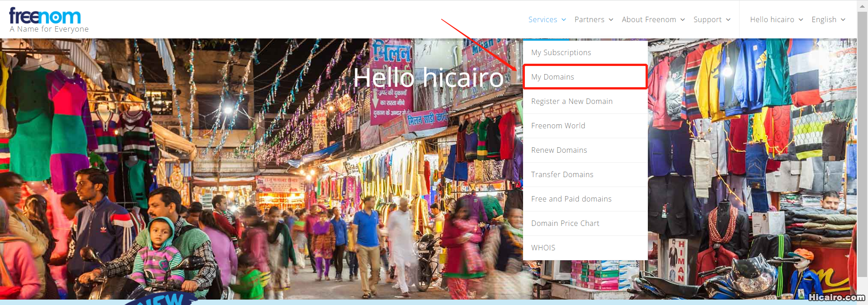Expand the Services dropdown menu
Viewport: 868px width, 305px height.
(543, 19)
